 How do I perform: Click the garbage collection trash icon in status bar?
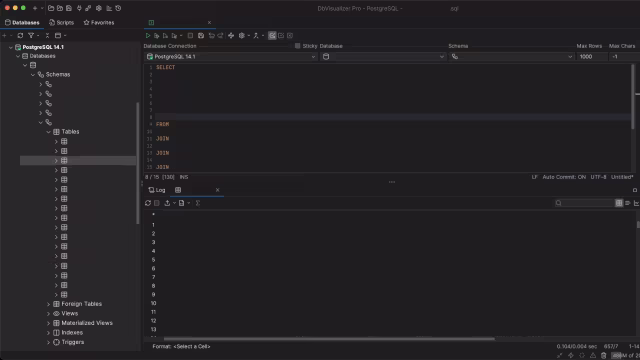click(x=604, y=356)
